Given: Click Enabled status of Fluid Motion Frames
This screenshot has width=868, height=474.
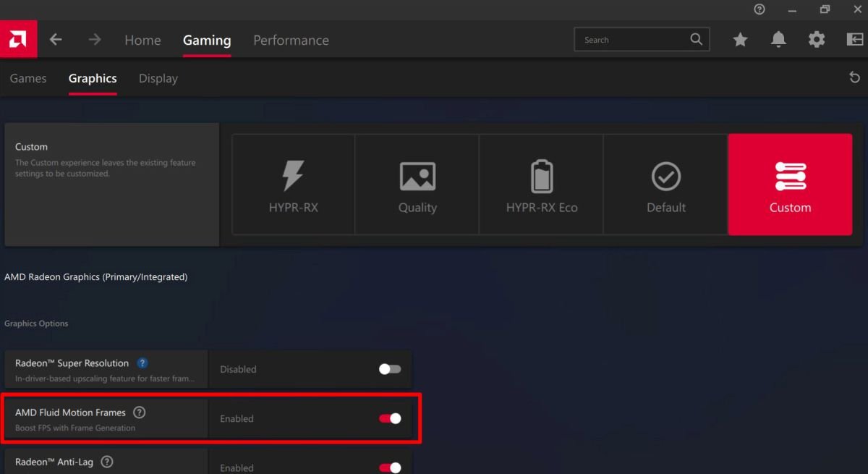Looking at the screenshot, I should 237,418.
